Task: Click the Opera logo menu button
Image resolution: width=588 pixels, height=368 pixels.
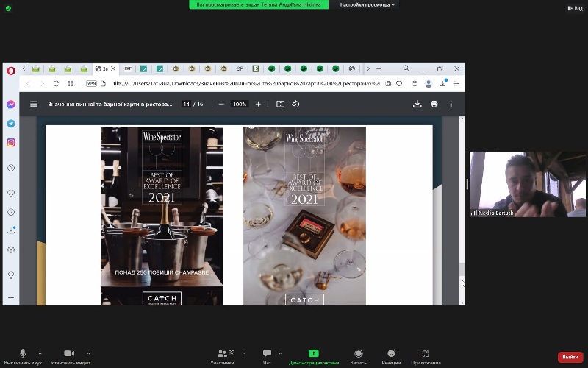Action: pos(11,70)
